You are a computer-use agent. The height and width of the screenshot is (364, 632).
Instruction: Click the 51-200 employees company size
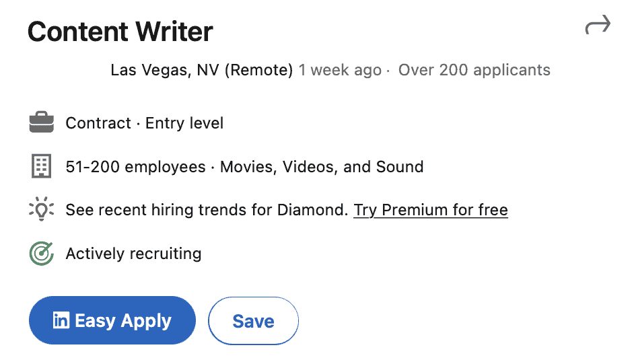point(135,167)
